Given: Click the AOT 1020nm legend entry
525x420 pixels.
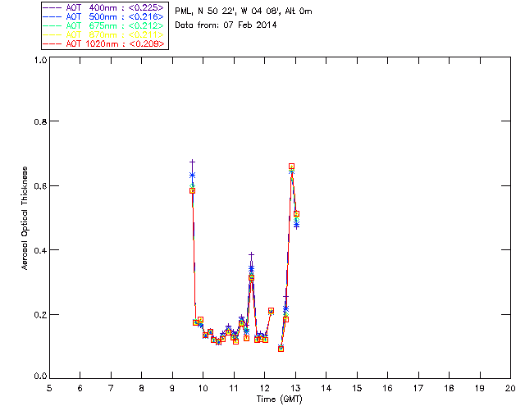Looking at the screenshot, I should click(x=103, y=43).
